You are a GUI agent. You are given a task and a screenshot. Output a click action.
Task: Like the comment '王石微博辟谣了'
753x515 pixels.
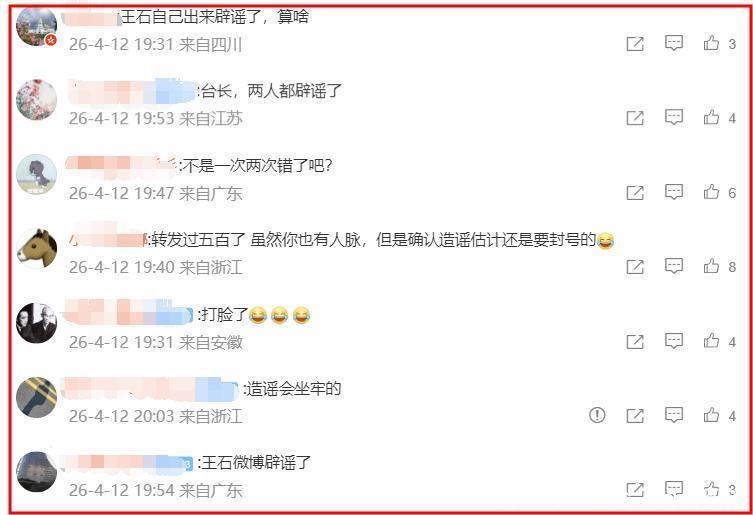coord(711,489)
